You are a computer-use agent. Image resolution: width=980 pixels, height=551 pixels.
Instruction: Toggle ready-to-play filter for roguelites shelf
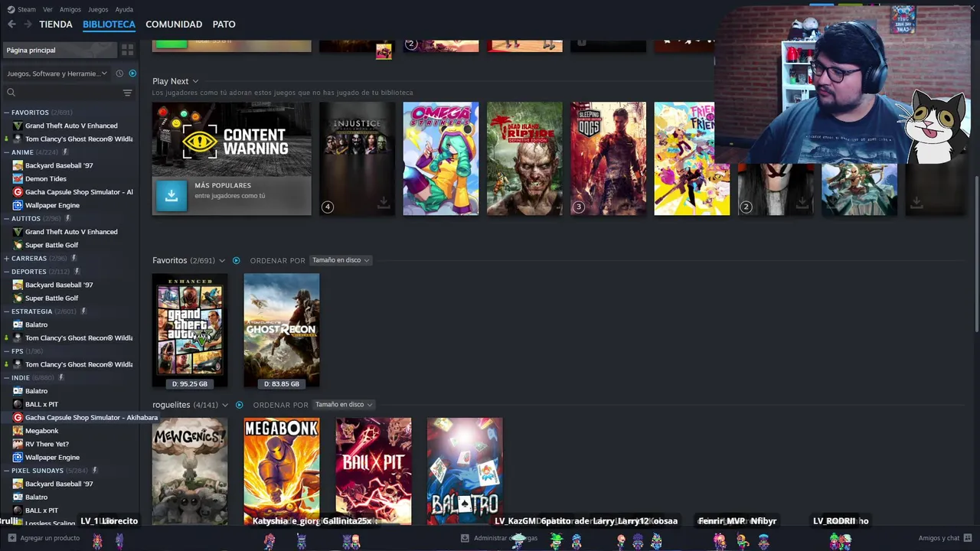239,405
